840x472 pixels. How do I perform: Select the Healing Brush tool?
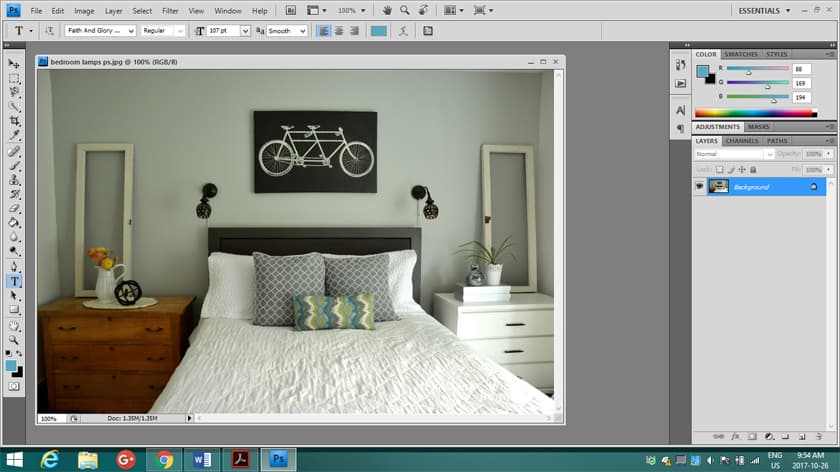coord(14,152)
